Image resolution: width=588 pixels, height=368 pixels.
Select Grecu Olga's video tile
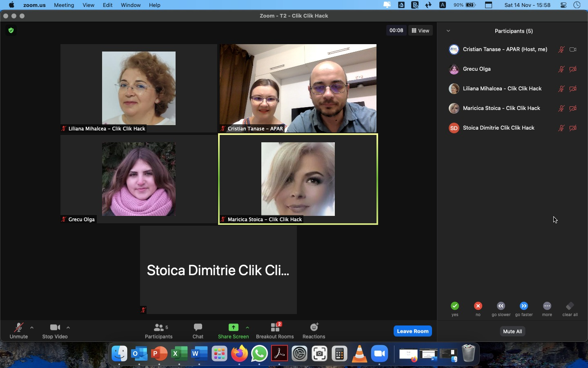[x=139, y=179]
